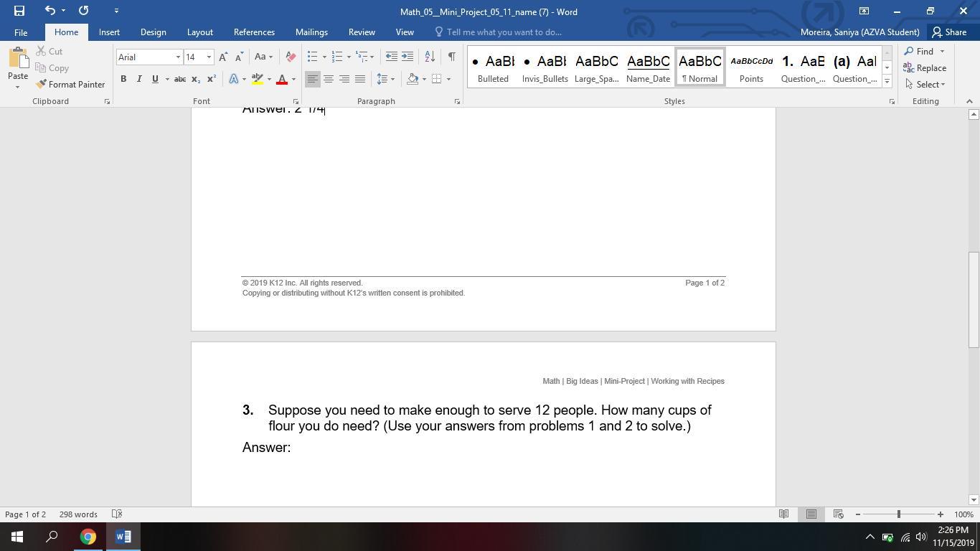980x551 pixels.
Task: Open the File menu
Action: click(21, 32)
